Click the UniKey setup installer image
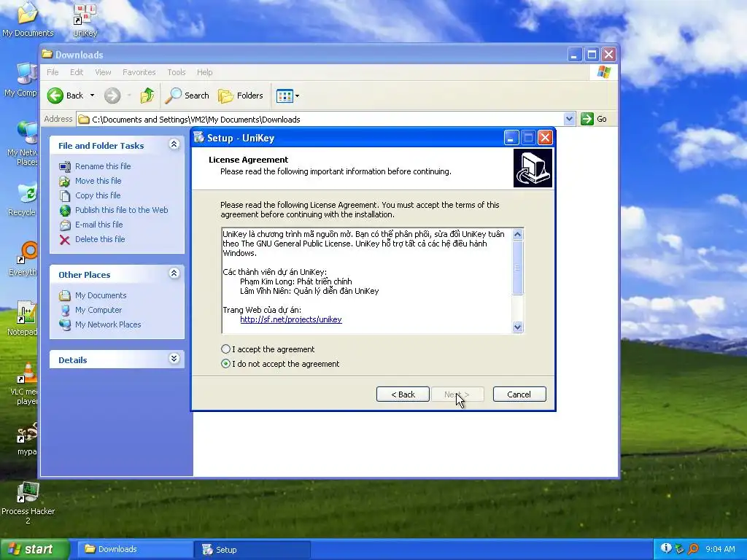This screenshot has width=747, height=560. tap(533, 168)
